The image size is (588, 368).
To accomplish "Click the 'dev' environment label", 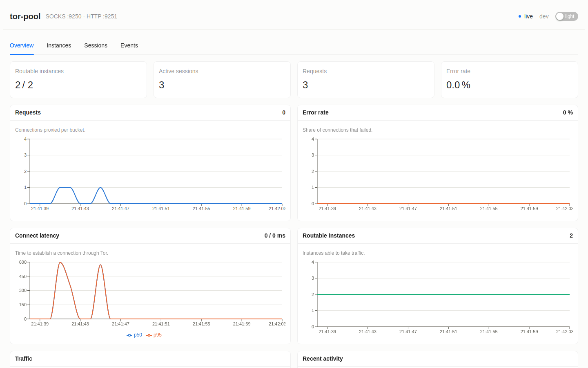I will pyautogui.click(x=544, y=16).
